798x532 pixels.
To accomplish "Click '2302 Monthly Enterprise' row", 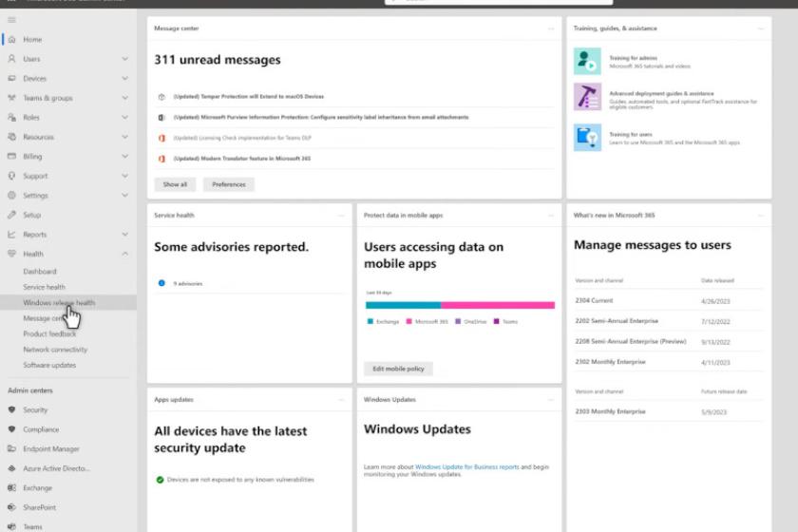I will [x=668, y=362].
